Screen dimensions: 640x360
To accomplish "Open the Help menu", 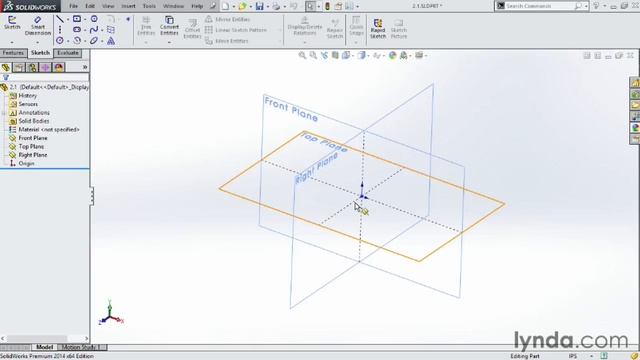I will [197, 6].
